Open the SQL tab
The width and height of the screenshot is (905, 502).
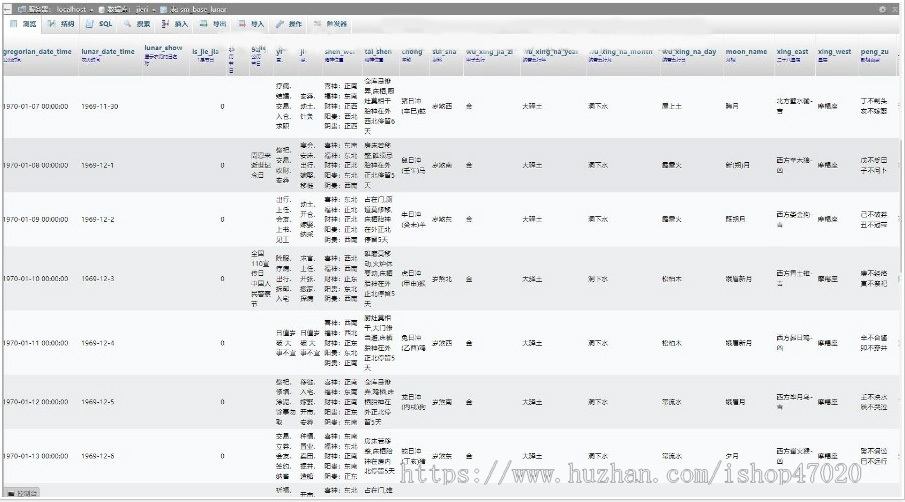tap(99, 24)
